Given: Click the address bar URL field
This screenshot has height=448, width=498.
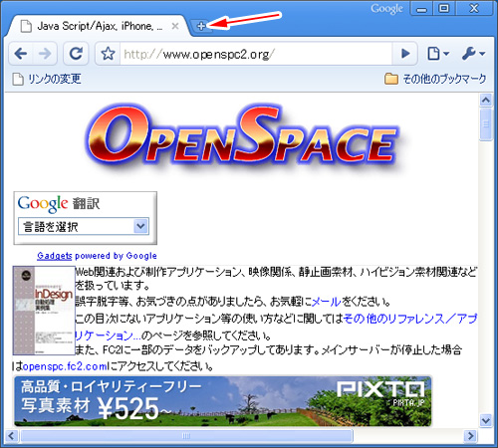Looking at the screenshot, I should click(256, 54).
